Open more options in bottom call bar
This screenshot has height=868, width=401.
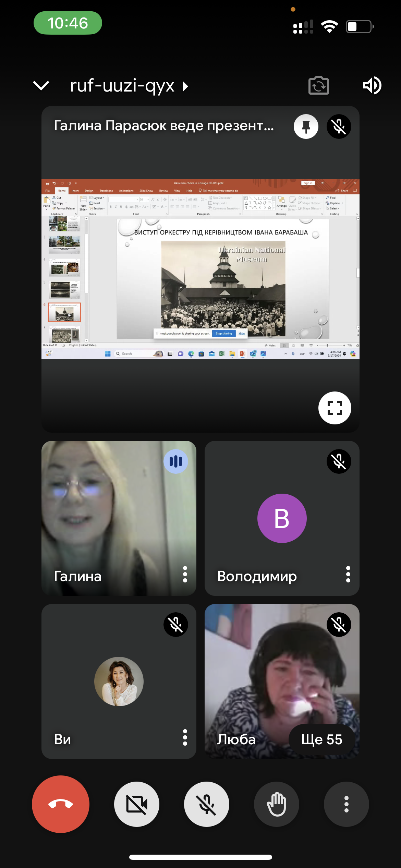click(x=346, y=804)
